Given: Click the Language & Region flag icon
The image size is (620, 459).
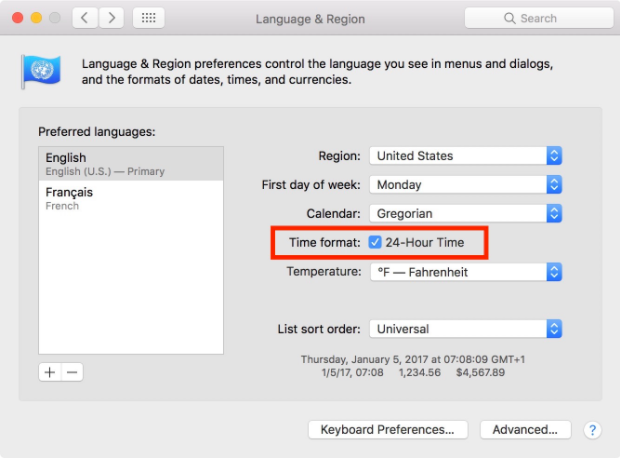Looking at the screenshot, I should pyautogui.click(x=42, y=72).
